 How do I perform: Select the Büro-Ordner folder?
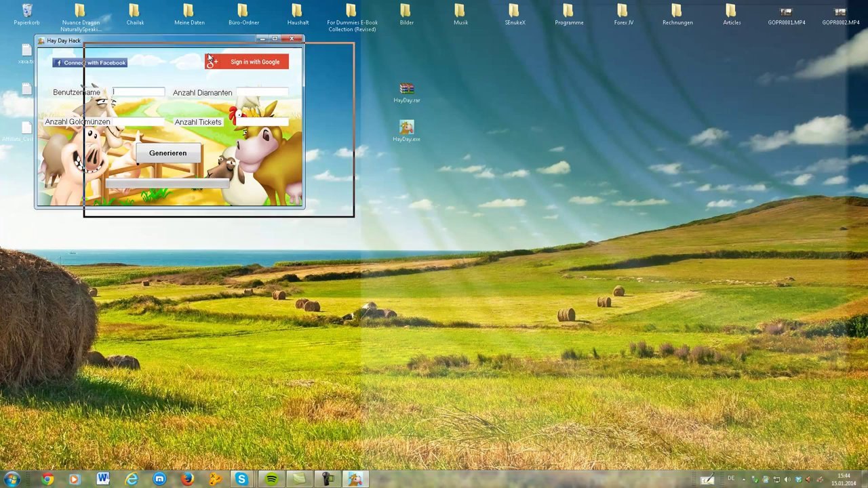coord(243,15)
